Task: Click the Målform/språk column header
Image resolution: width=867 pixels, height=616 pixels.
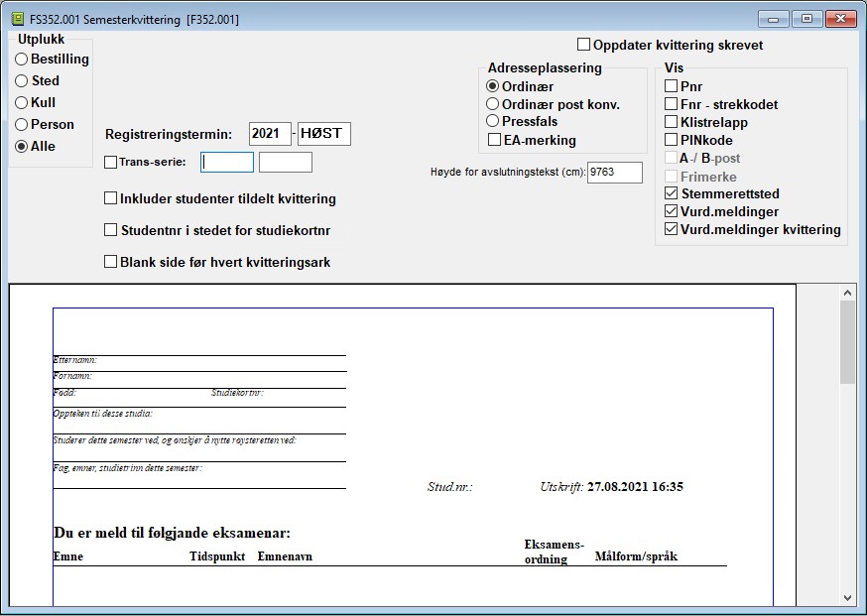Action: tap(636, 556)
